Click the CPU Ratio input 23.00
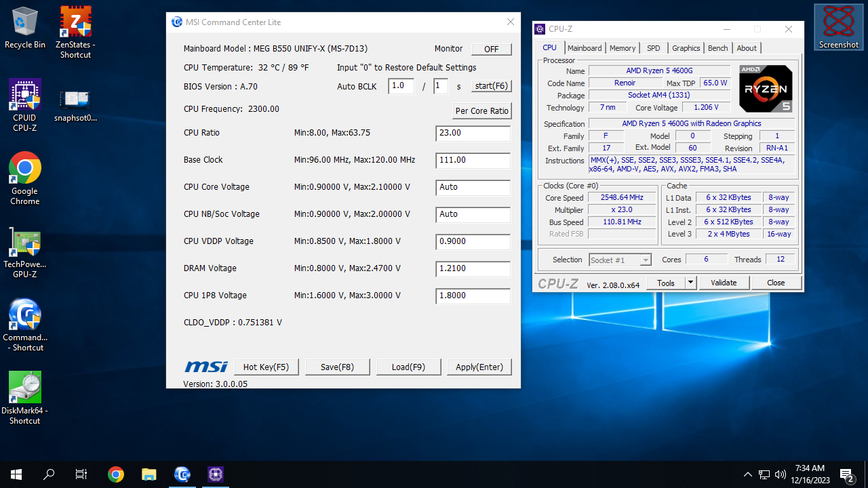Screen dimensions: 868x488 coord(473,134)
